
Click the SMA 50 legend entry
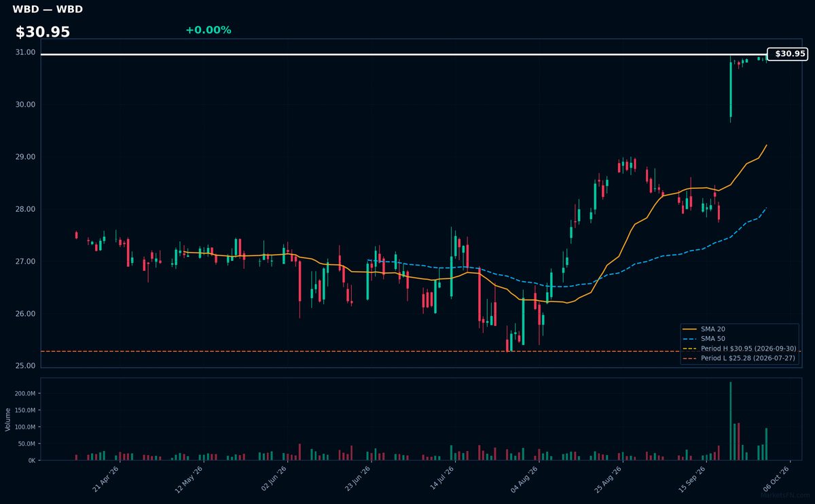[x=702, y=338]
